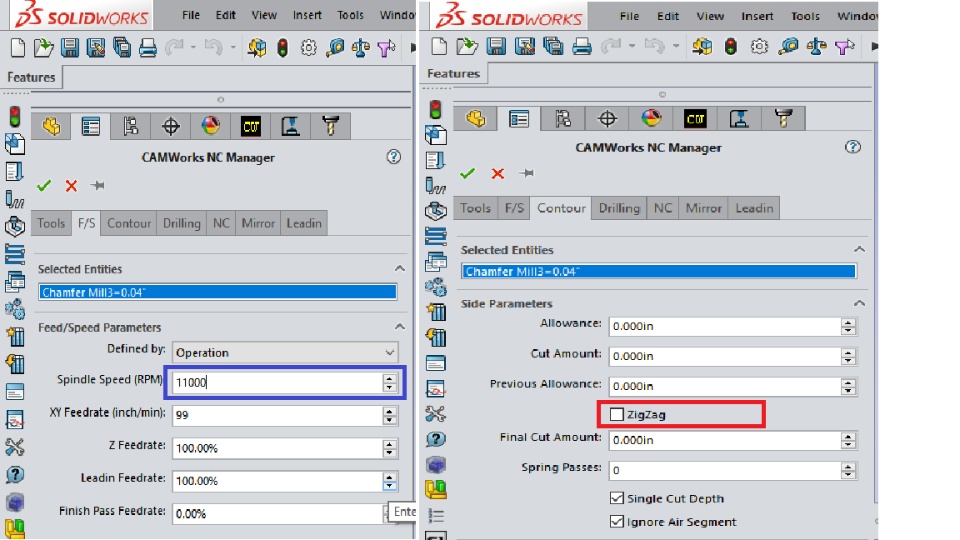Click Spring Passes spinner arrows
960x540 pixels.
tap(848, 470)
